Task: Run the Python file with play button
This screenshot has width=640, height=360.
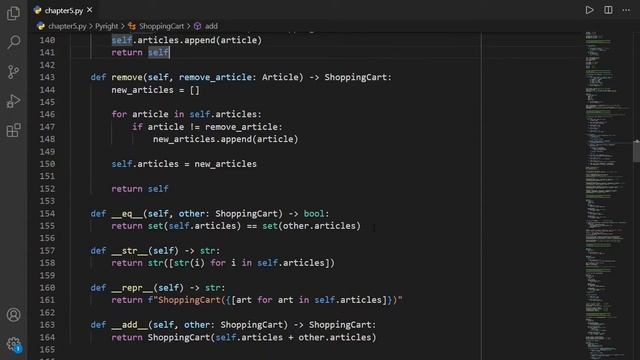Action: pyautogui.click(x=589, y=10)
